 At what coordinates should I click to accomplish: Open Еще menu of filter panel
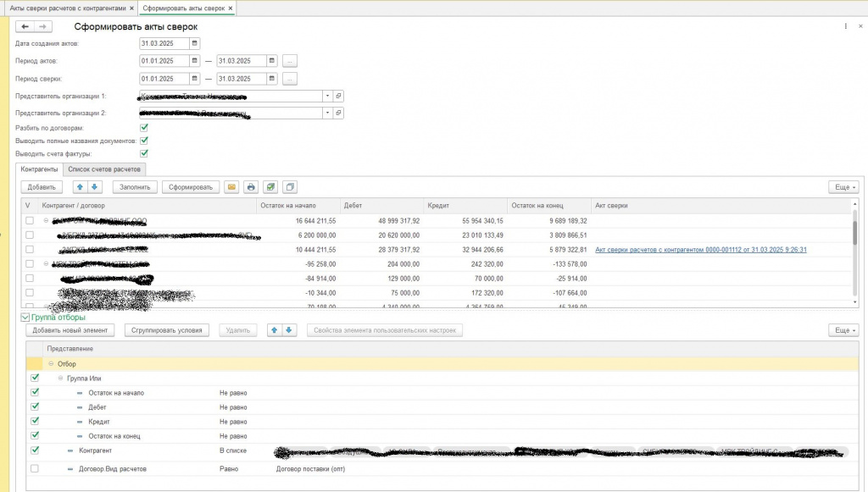pyautogui.click(x=843, y=330)
